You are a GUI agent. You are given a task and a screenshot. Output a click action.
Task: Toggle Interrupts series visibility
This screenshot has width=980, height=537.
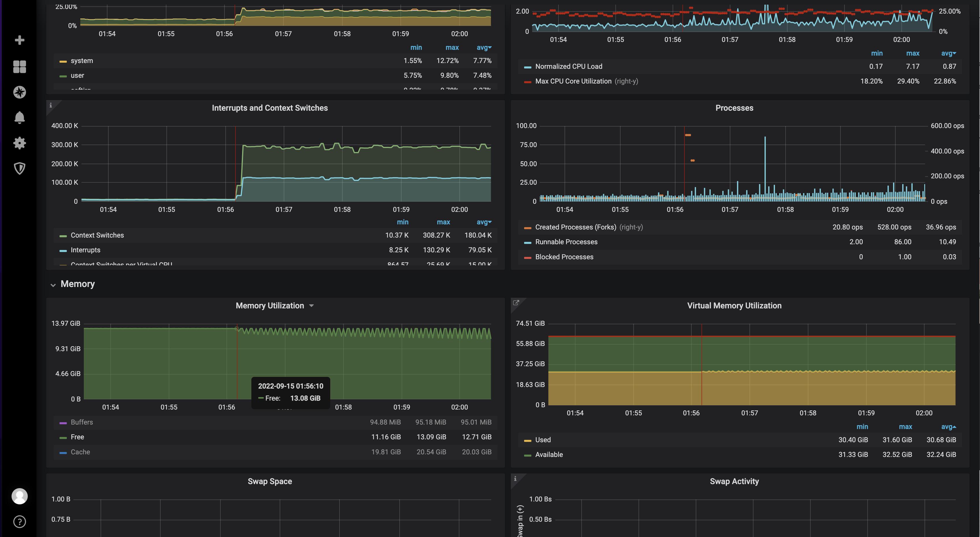(85, 250)
